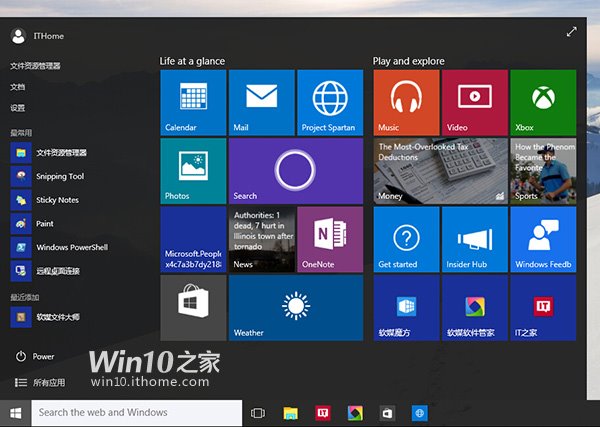Click the search the web box
Screen dimensions: 600x427
click(x=138, y=412)
